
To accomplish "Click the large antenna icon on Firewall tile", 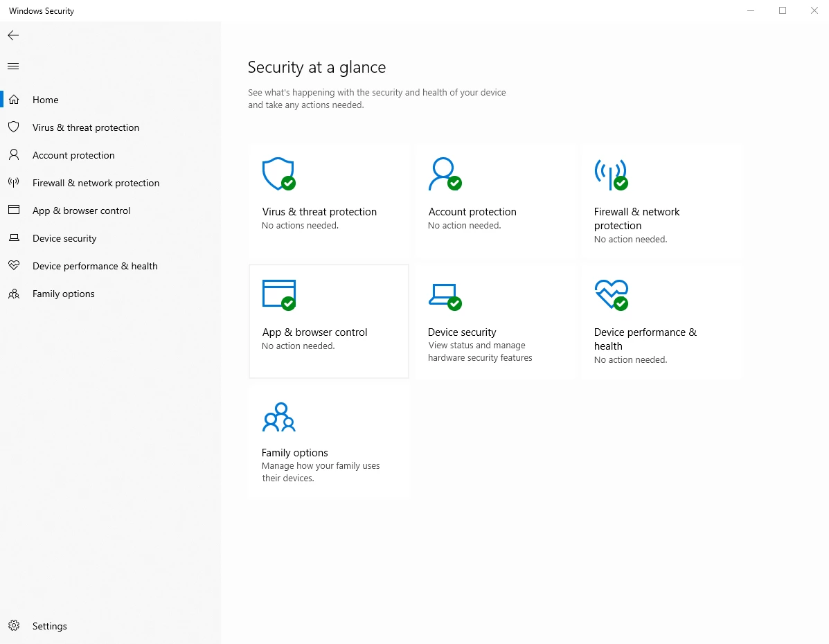I will click(611, 175).
